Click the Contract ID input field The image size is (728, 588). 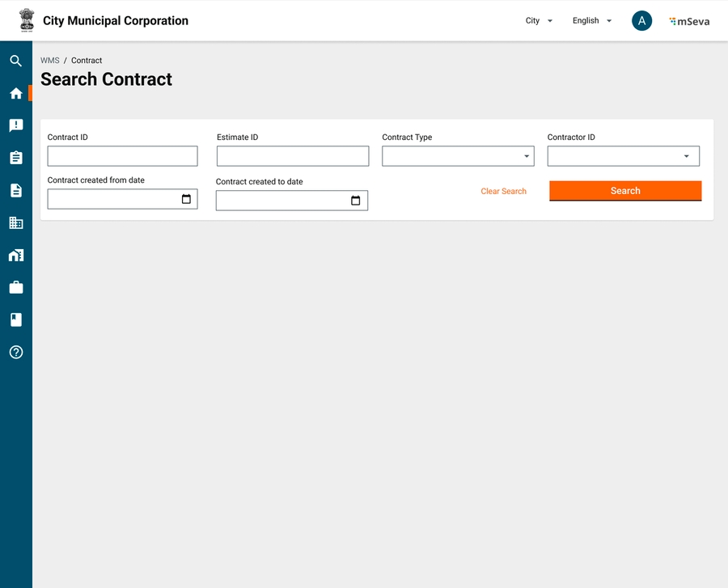tap(122, 156)
